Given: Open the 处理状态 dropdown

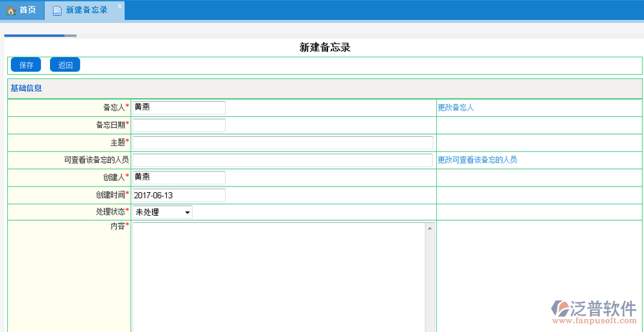Looking at the screenshot, I should click(x=162, y=212).
